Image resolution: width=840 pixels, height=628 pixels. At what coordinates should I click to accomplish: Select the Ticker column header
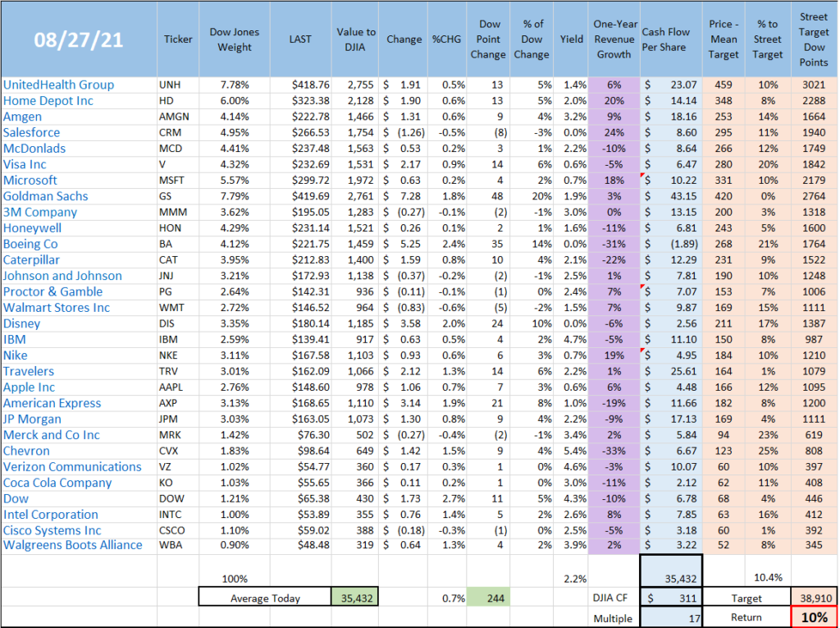tap(178, 39)
